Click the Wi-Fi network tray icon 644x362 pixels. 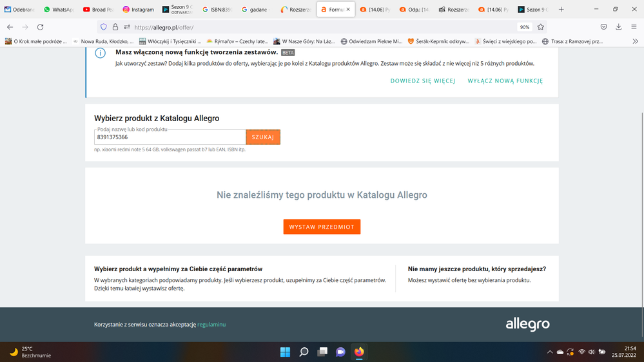pos(581,352)
